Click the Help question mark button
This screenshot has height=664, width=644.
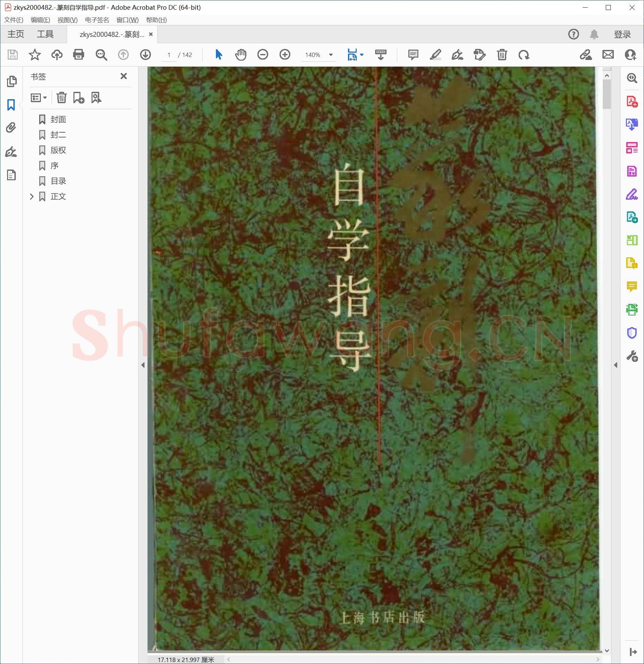pos(573,34)
